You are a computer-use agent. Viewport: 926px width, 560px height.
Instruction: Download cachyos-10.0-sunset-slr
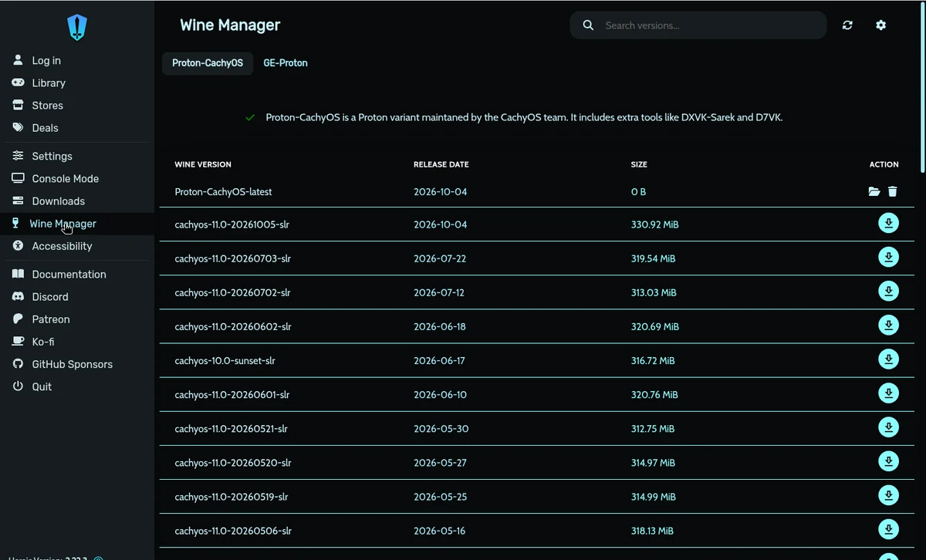click(x=888, y=359)
